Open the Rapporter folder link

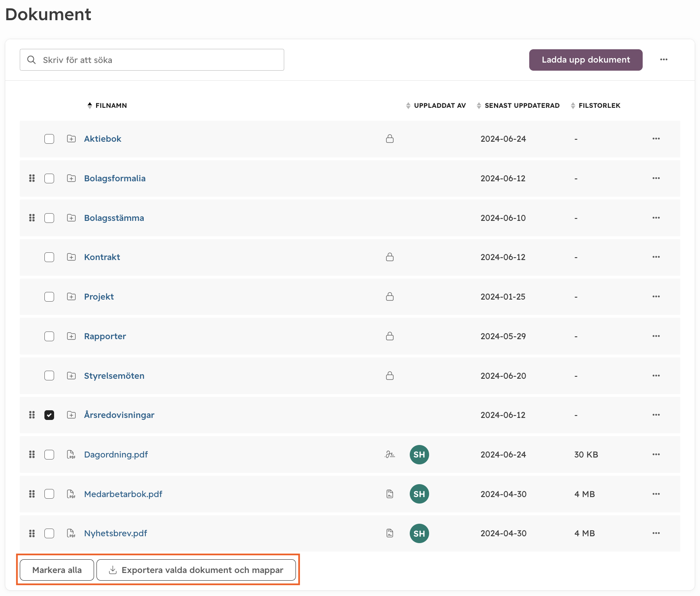[105, 336]
